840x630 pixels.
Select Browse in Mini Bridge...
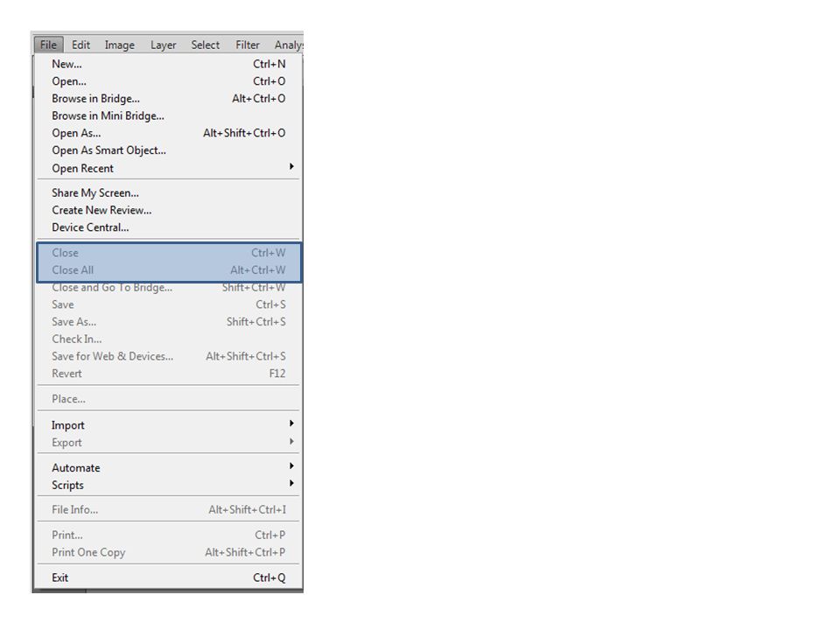click(x=169, y=115)
